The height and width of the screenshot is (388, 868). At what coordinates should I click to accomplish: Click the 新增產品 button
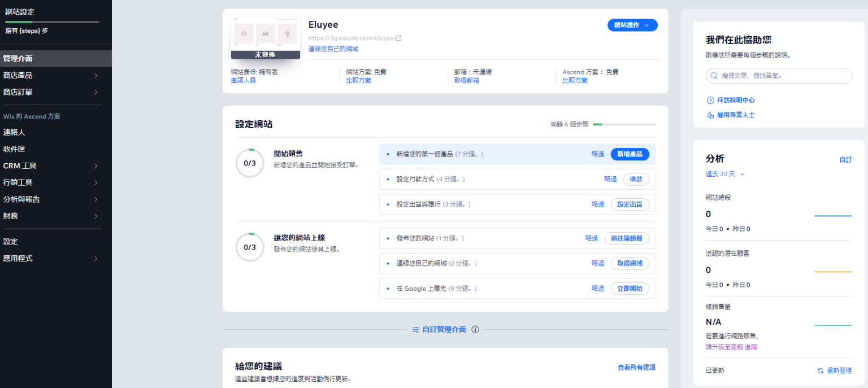(x=630, y=154)
